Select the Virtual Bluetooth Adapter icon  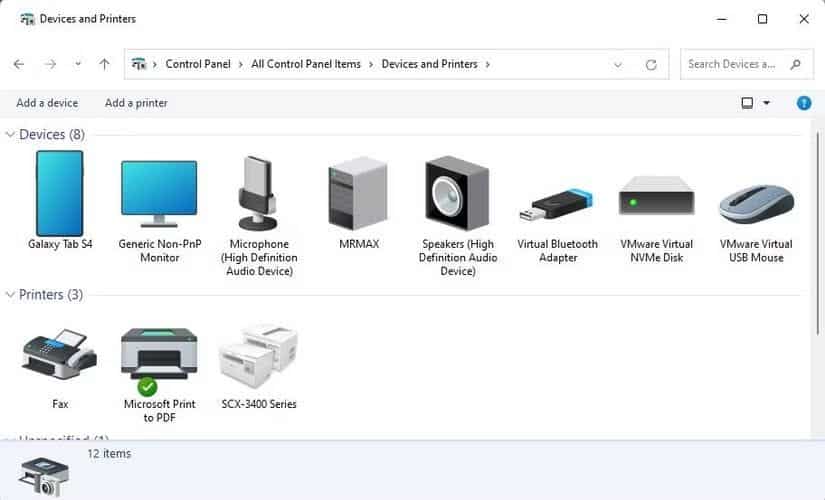click(556, 204)
